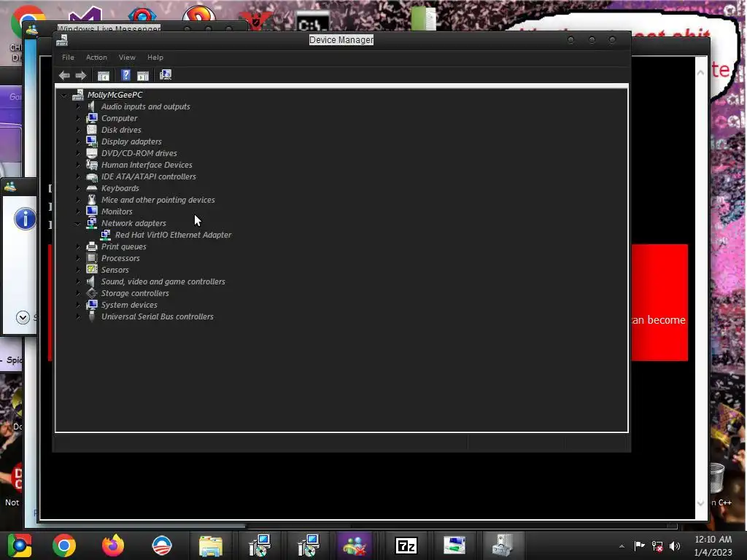Image resolution: width=747 pixels, height=560 pixels.
Task: Open the Recycle Bin on the desktop
Action: (x=716, y=478)
